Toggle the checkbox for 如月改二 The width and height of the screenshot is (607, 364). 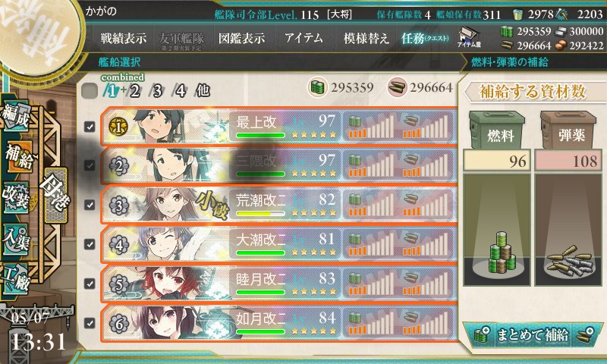90,322
